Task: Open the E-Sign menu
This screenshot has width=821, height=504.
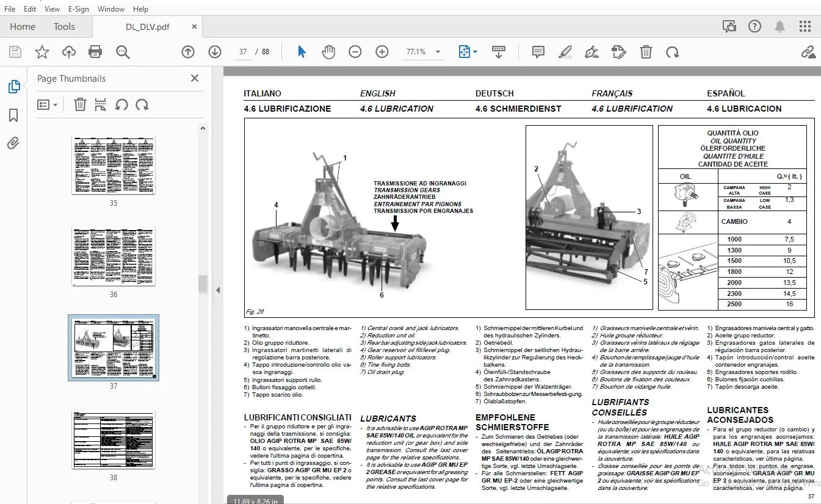Action: (x=78, y=9)
